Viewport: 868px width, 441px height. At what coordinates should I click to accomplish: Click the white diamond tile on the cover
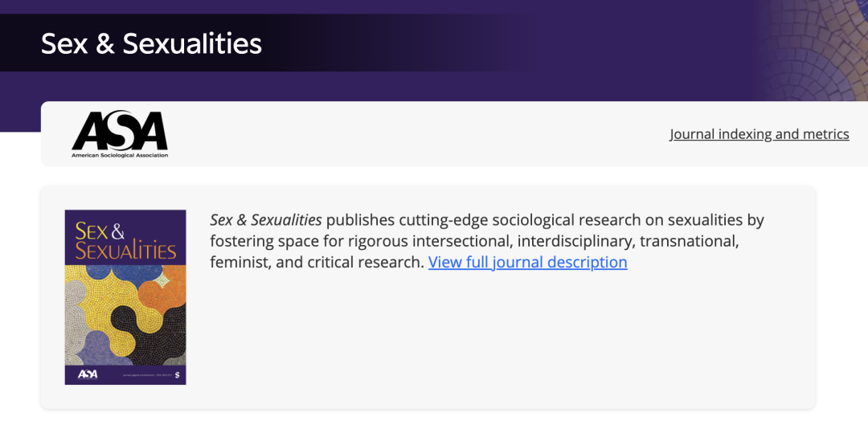click(x=162, y=280)
